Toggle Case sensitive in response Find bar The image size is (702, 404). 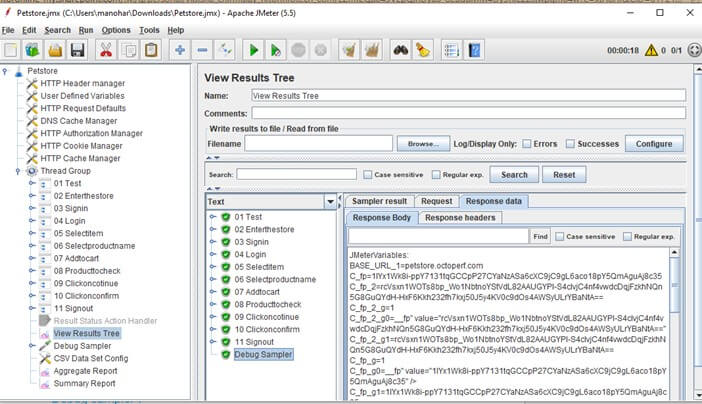pyautogui.click(x=560, y=236)
